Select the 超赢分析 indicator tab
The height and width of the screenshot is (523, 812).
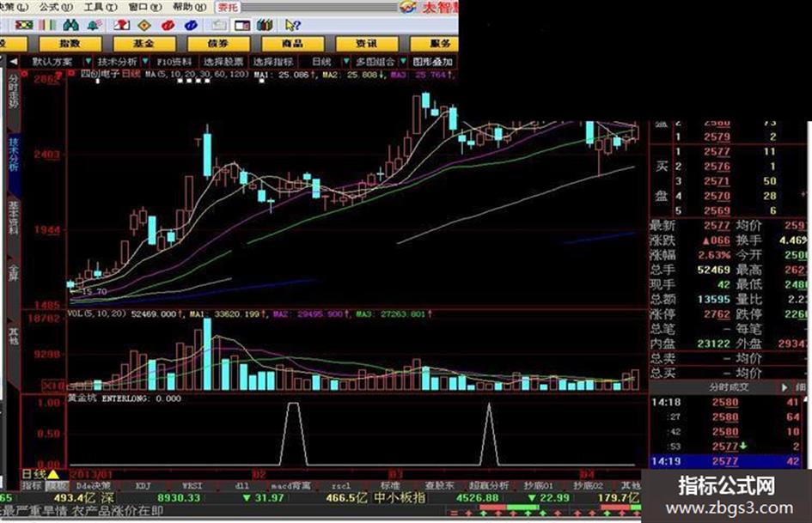tap(489, 486)
